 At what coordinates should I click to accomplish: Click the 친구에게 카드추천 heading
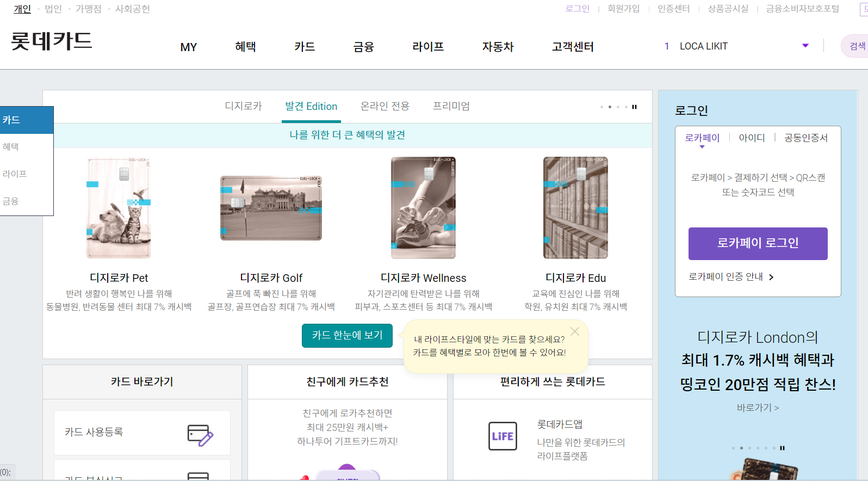point(347,381)
